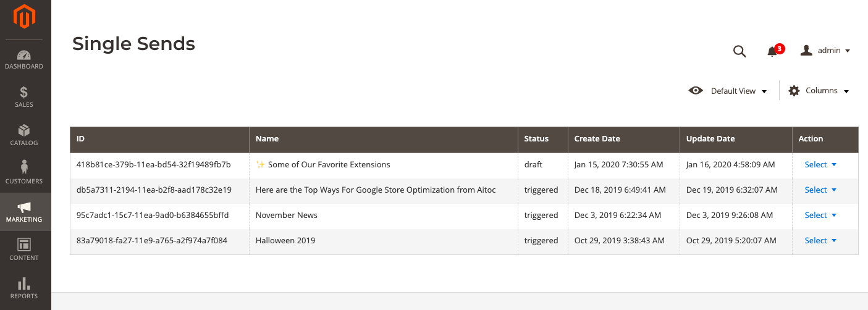868x310 pixels.
Task: Expand the Default View dropdown
Action: (728, 91)
